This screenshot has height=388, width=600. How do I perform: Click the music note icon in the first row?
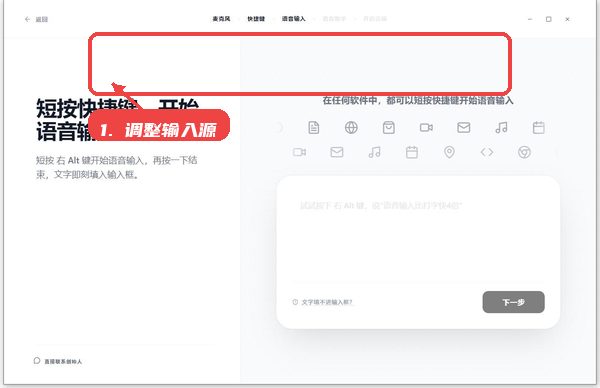(x=501, y=127)
